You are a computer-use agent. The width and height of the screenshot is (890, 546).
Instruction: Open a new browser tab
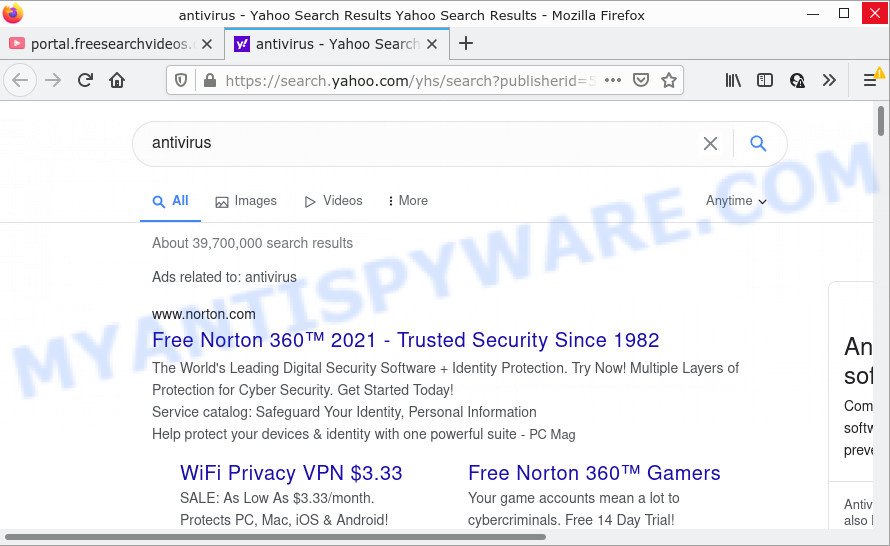pyautogui.click(x=465, y=43)
